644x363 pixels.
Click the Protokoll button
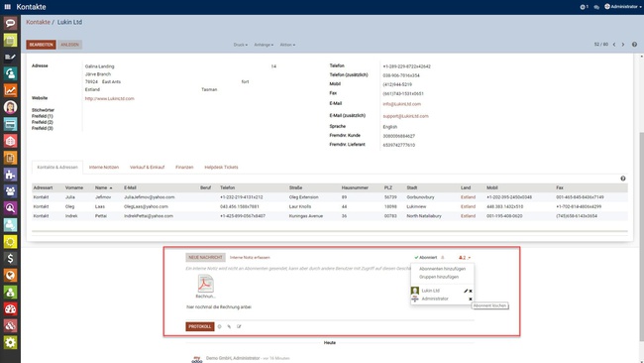pos(200,326)
